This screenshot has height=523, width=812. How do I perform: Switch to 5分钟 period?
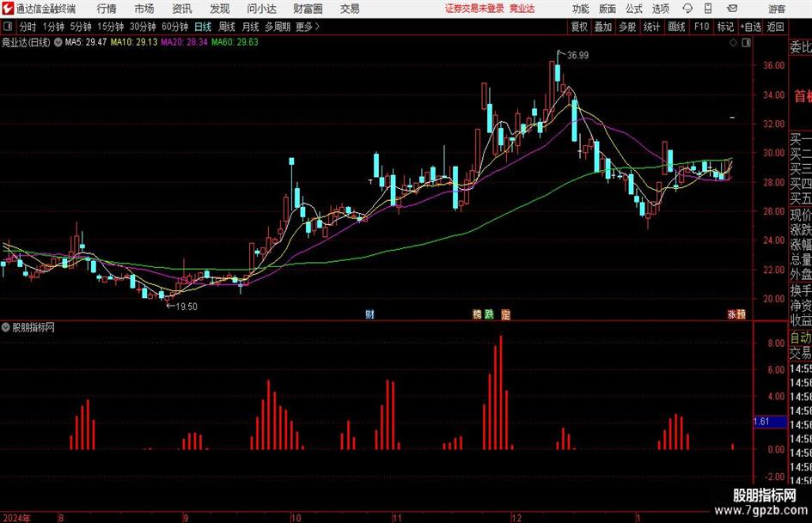81,27
